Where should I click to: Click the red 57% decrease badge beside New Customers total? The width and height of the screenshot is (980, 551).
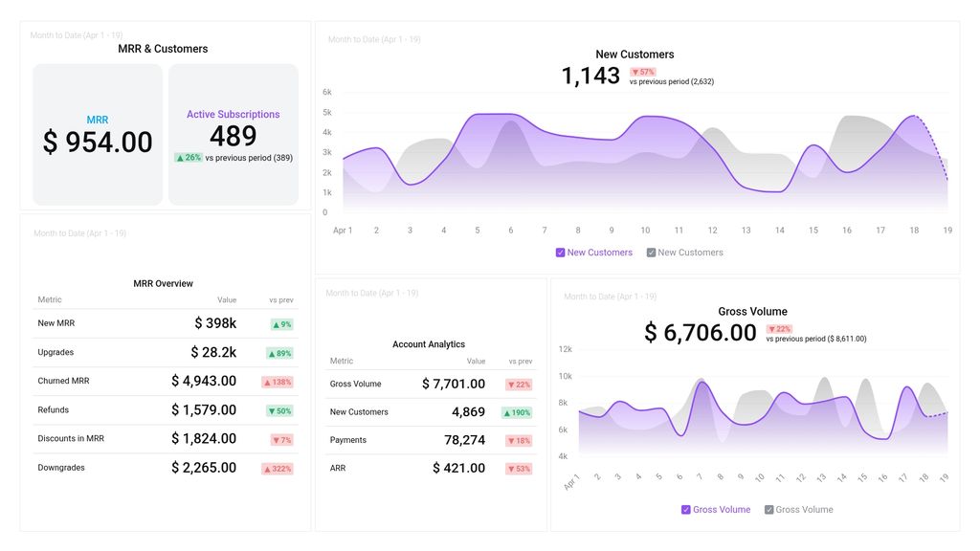tap(642, 70)
